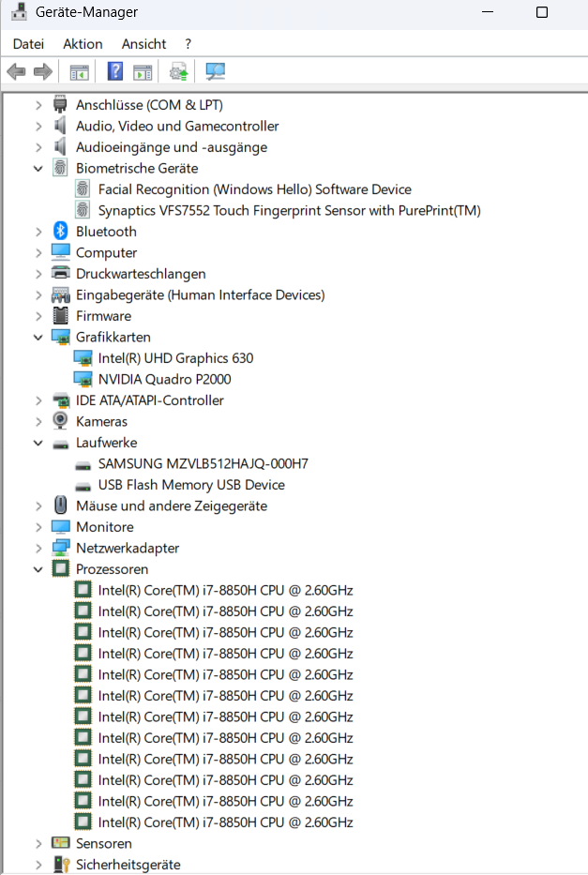Select Synaptics VFS7552 Touch Fingerprint Sensor
The height and width of the screenshot is (875, 588).
(x=290, y=210)
